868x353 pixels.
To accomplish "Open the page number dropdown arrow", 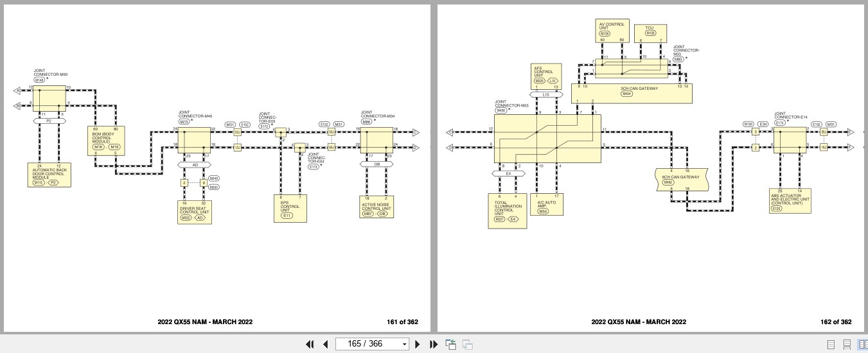I will pos(404,344).
